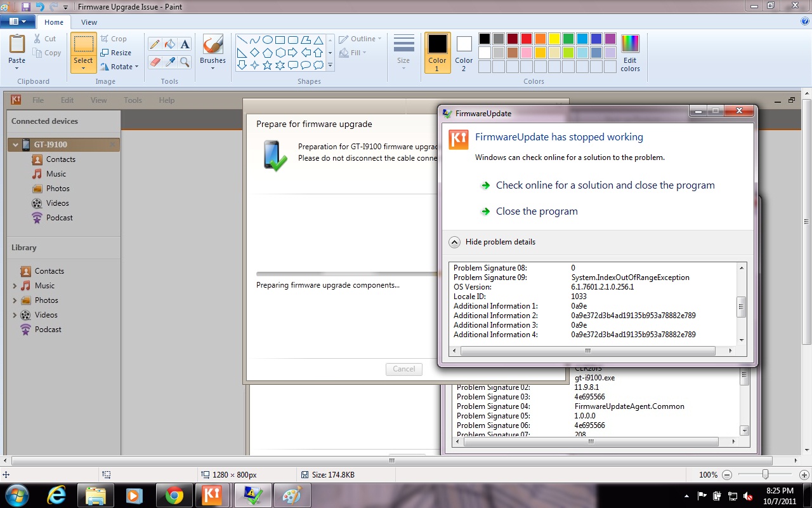This screenshot has width=812, height=508.
Task: Open the shape Fill dropdown
Action: point(354,53)
